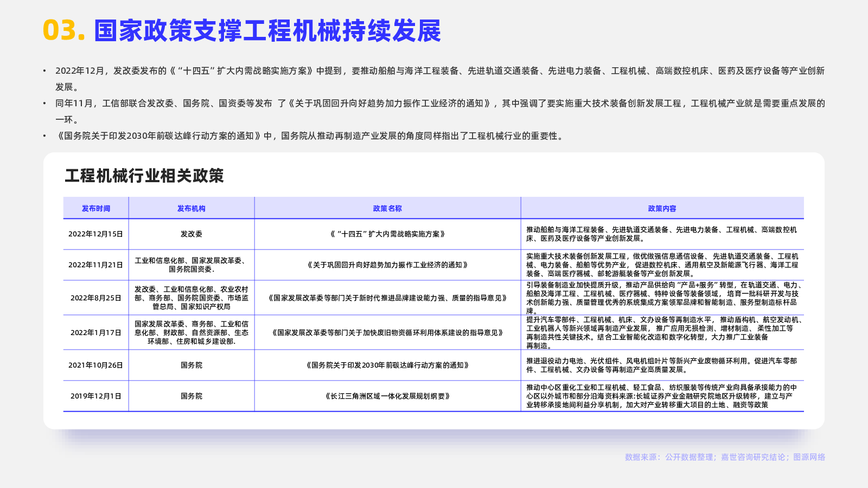868x488 pixels.
Task: Click the data source footnote 数据来源
Action: coord(725,457)
